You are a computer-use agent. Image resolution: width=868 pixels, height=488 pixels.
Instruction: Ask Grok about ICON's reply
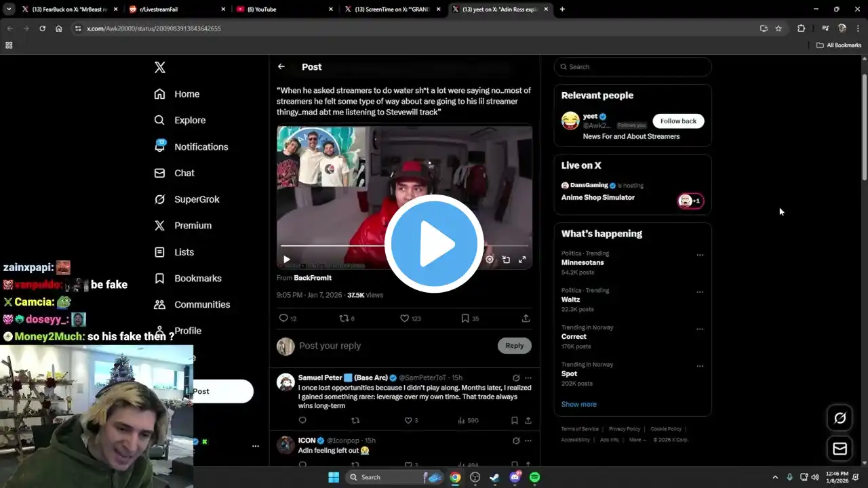point(516,441)
